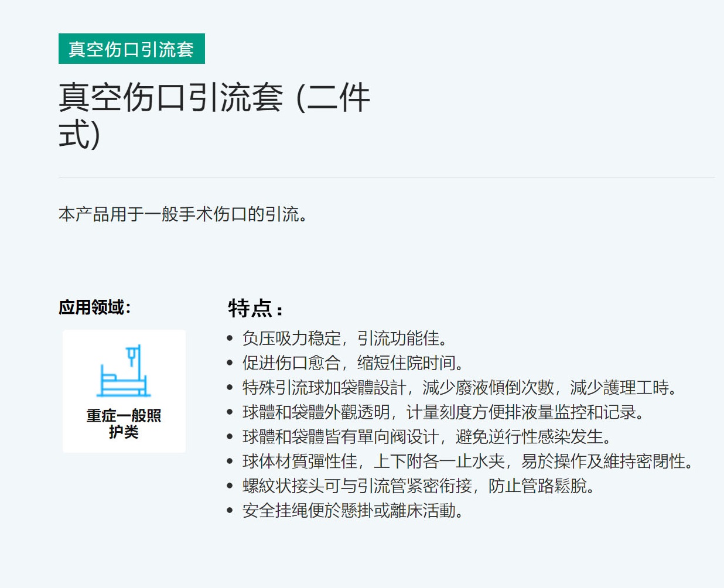Select the 负压吸力稳定 feature line
The height and width of the screenshot is (588, 724).
(x=345, y=339)
